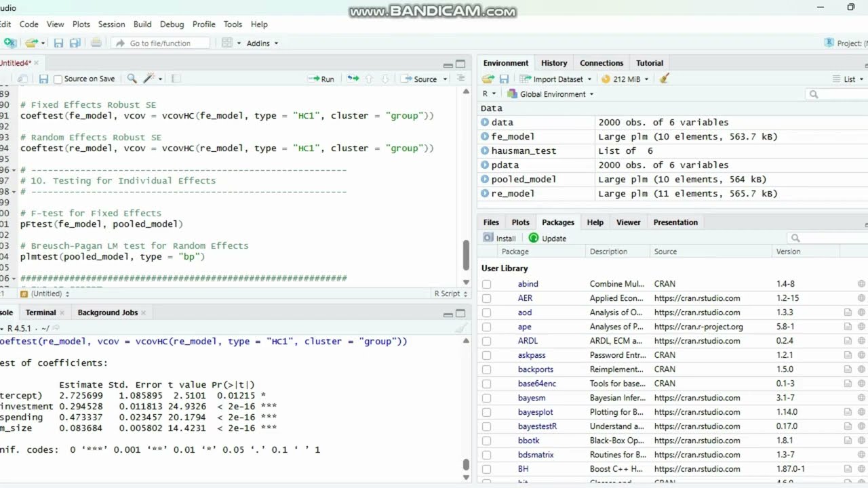Image resolution: width=868 pixels, height=488 pixels.
Task: Click the code tools magic wand icon
Action: tap(149, 79)
